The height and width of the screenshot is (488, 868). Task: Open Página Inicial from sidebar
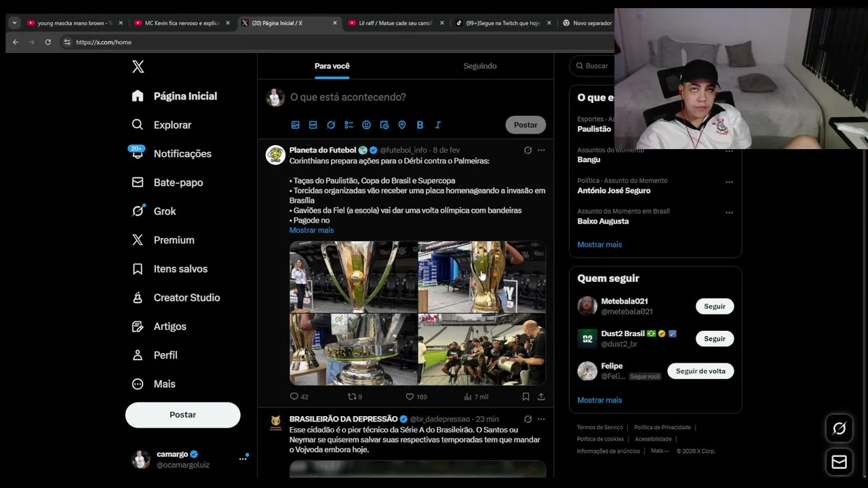174,96
